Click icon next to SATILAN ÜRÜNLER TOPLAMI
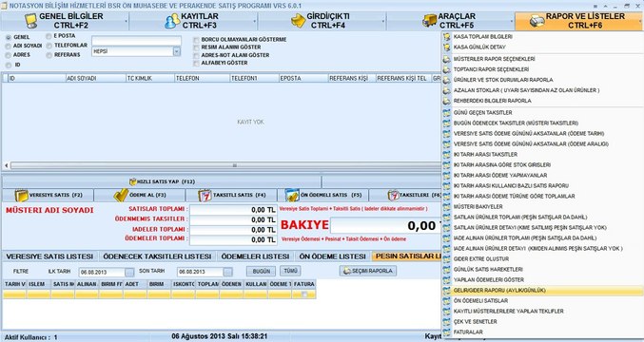Image resolution: width=644 pixels, height=342 pixels. (x=447, y=218)
